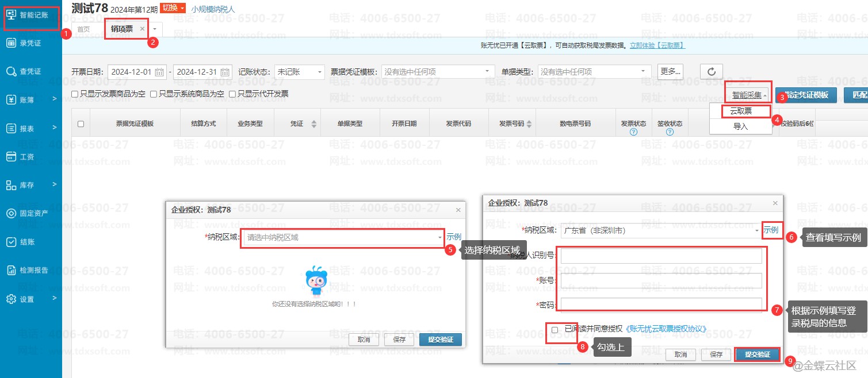Click the refresh icon beside 更多
Screen dimensions: 868x378
point(712,71)
